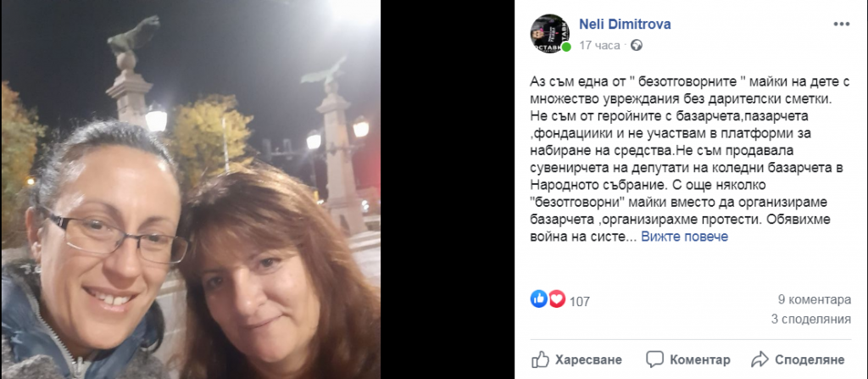Open the selfie photo of two women
The height and width of the screenshot is (379, 868).
191,190
